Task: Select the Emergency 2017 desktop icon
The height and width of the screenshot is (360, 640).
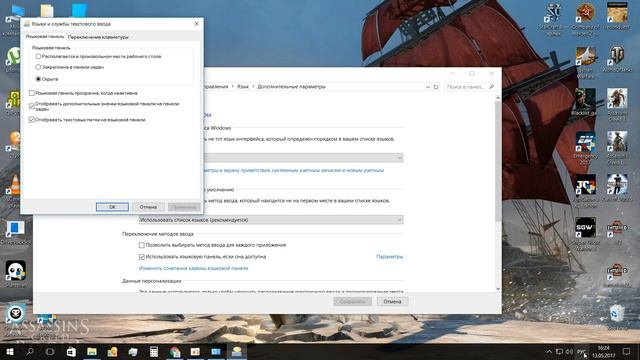Action: [586, 147]
